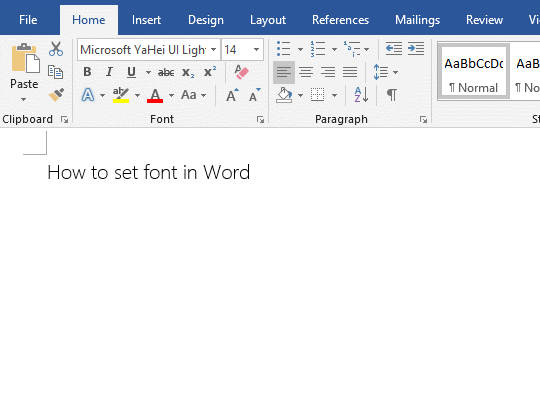Toggle Underline formatting
Screen dimensions: 540x420
pyautogui.click(x=131, y=72)
